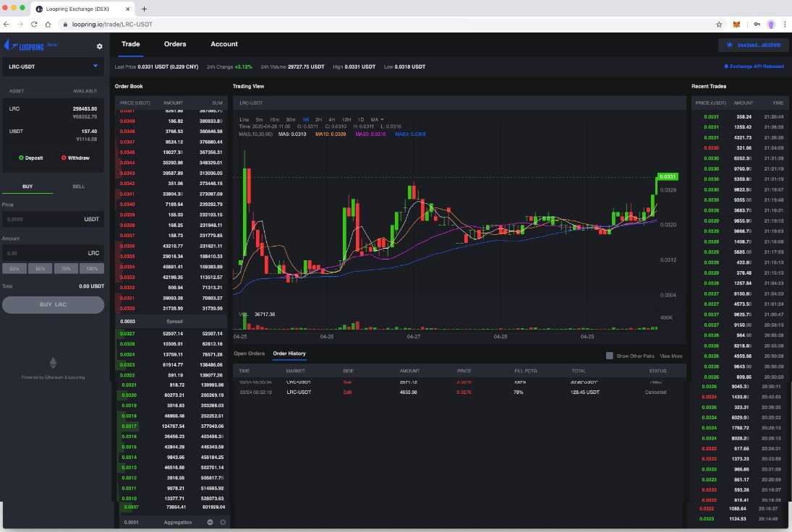Reload the page
Image resolution: width=792 pixels, height=532 pixels.
[x=34, y=25]
